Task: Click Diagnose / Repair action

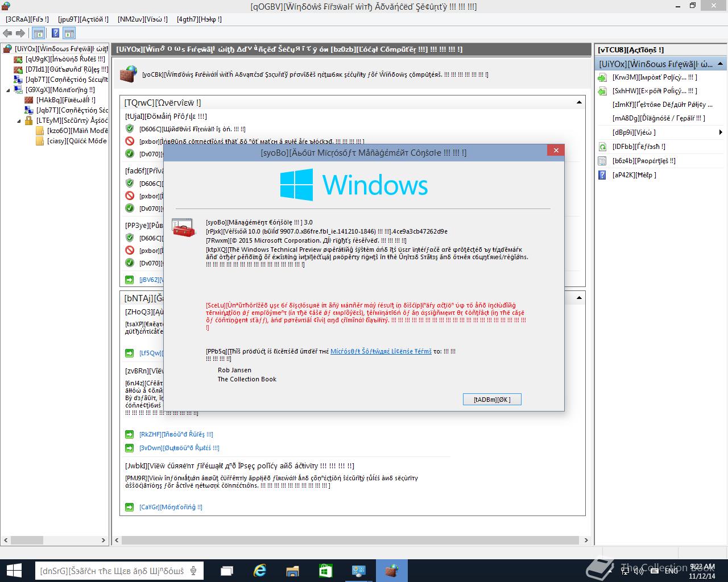Action: 659,118
